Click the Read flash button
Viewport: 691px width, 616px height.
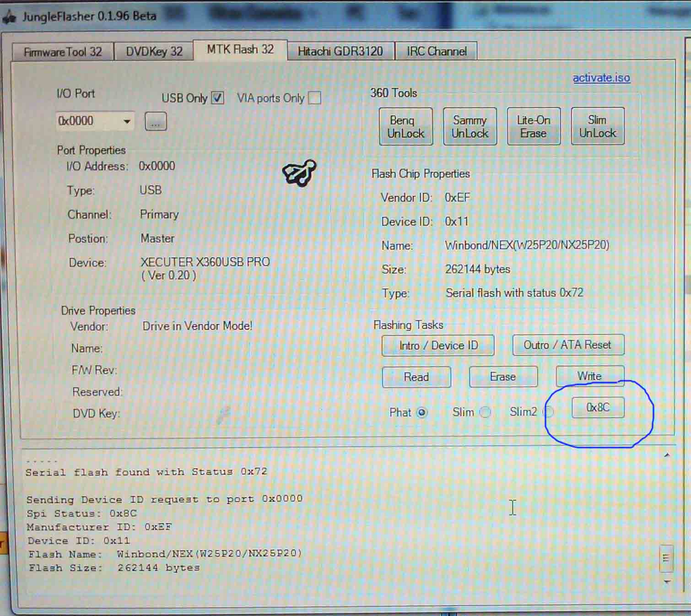[416, 377]
